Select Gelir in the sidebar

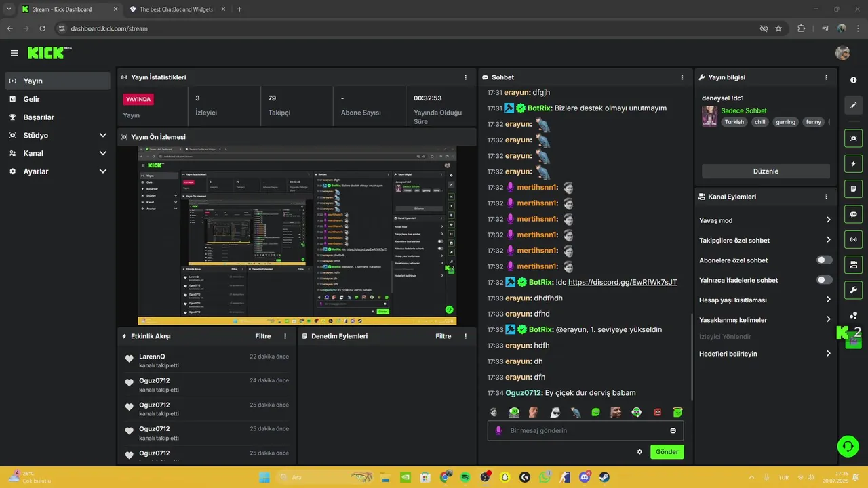[58, 99]
